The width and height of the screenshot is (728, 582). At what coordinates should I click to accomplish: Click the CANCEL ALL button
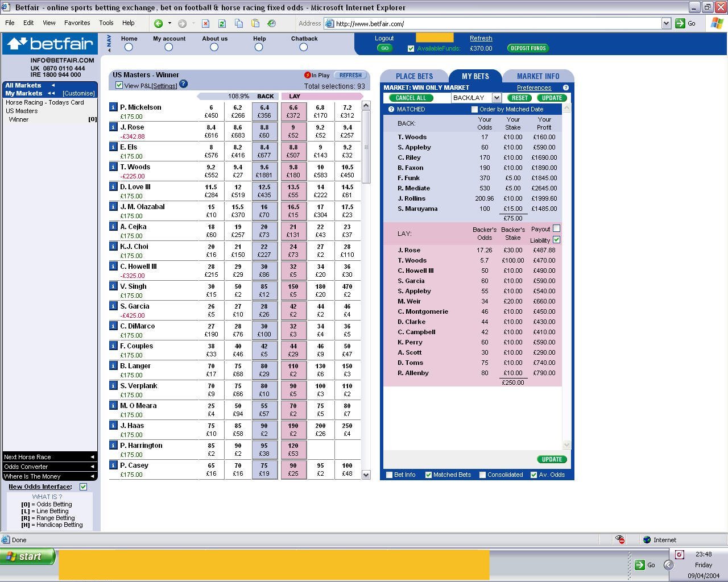(x=411, y=98)
